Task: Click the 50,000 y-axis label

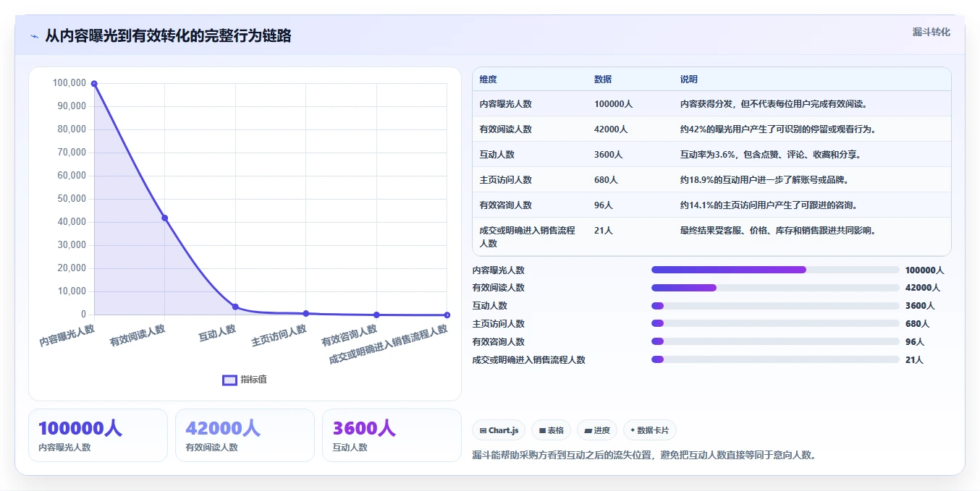Action: tap(72, 199)
